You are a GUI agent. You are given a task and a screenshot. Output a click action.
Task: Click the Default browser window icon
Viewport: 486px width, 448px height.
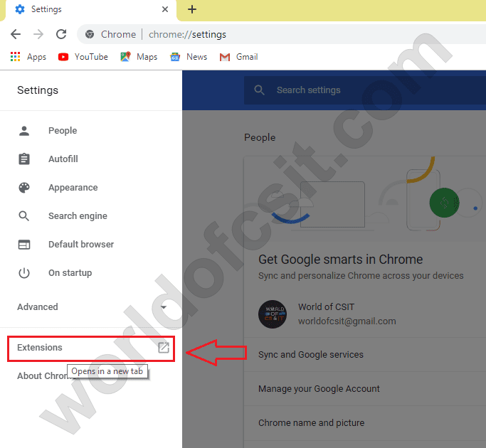click(x=24, y=245)
